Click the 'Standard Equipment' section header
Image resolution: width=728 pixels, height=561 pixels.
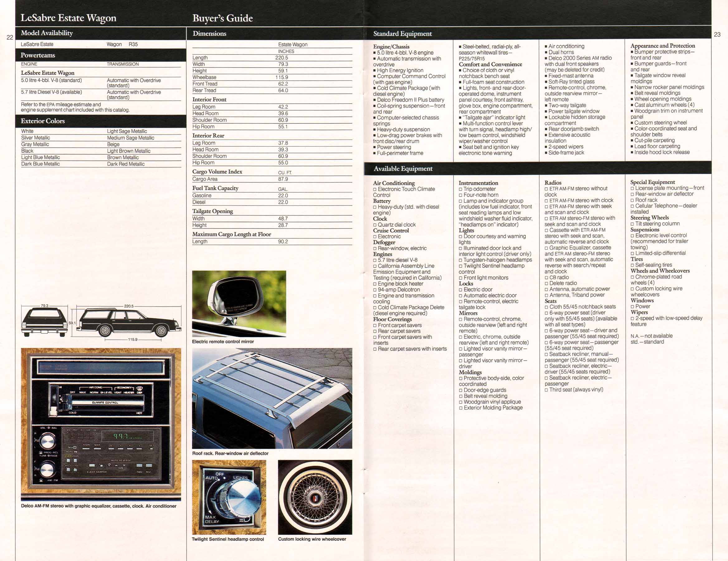tap(402, 33)
